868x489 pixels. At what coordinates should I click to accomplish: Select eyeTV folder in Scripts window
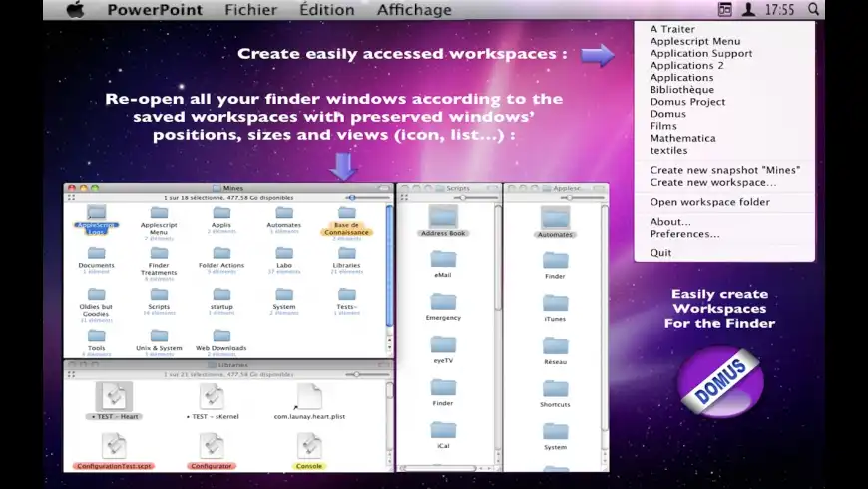click(443, 349)
